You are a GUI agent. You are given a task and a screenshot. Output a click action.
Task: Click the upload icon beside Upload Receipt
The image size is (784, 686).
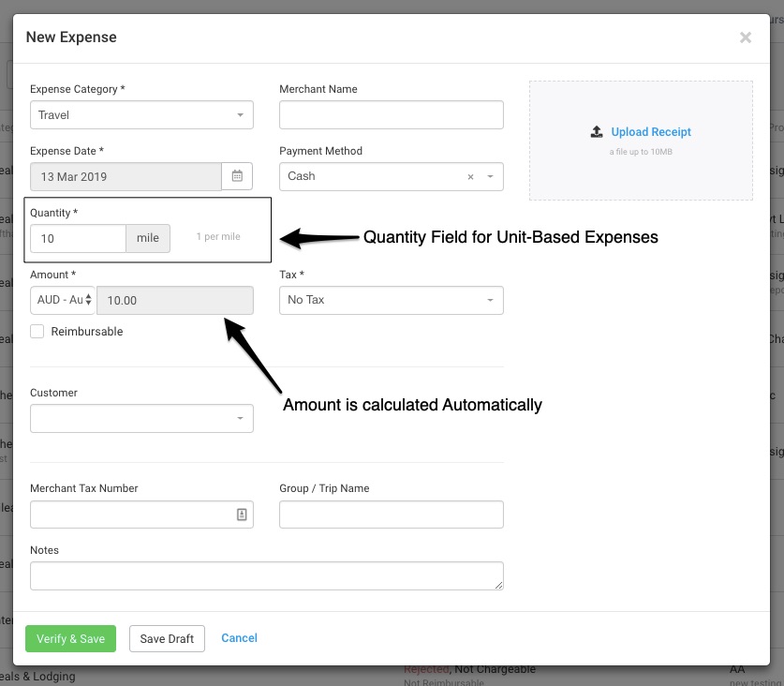[597, 131]
